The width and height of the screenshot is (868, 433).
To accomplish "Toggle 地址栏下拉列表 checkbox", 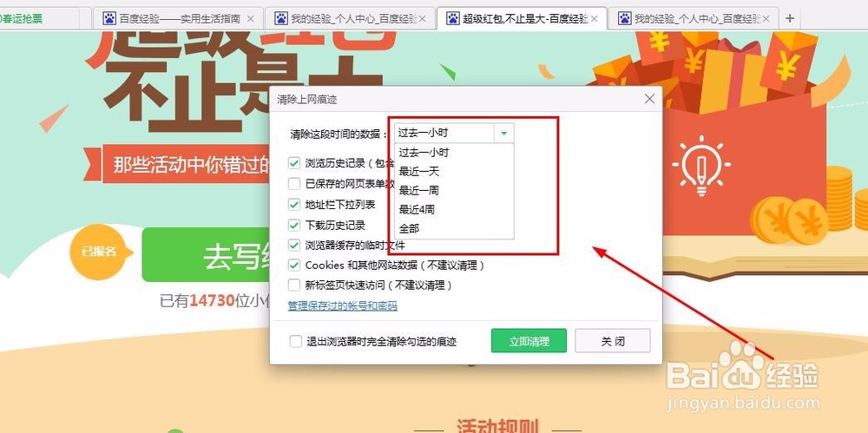I will pyautogui.click(x=294, y=204).
